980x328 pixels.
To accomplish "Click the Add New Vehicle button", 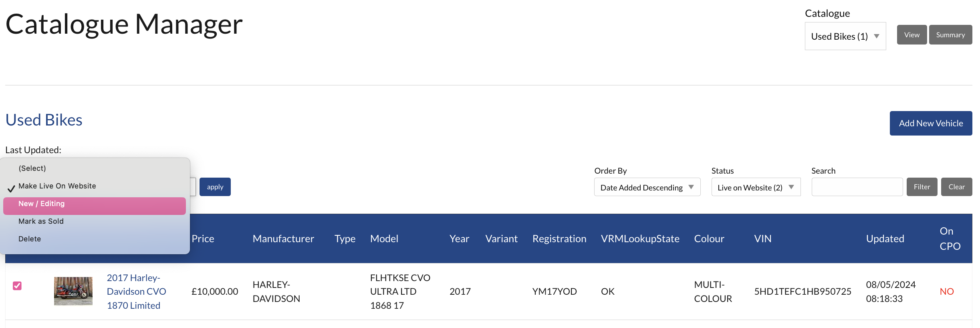I will click(930, 123).
